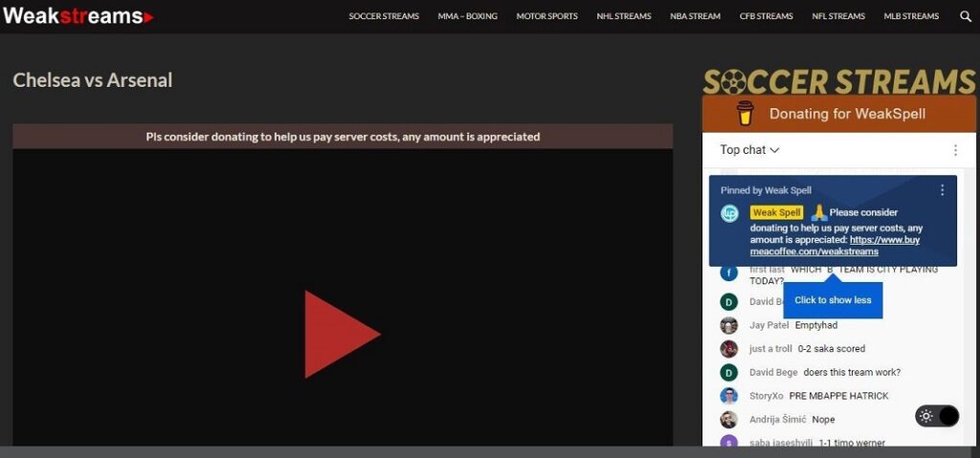Image resolution: width=980 pixels, height=458 pixels.
Task: Click the '1-1 timo werner' message
Action: tap(852, 443)
